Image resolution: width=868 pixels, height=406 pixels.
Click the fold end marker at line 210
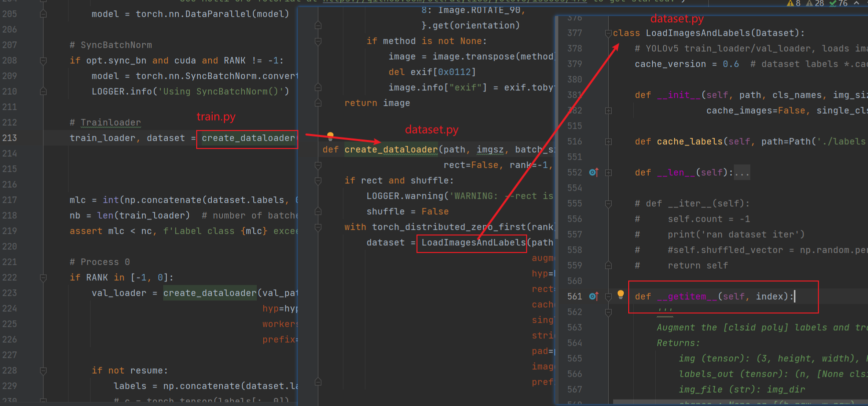click(x=44, y=91)
